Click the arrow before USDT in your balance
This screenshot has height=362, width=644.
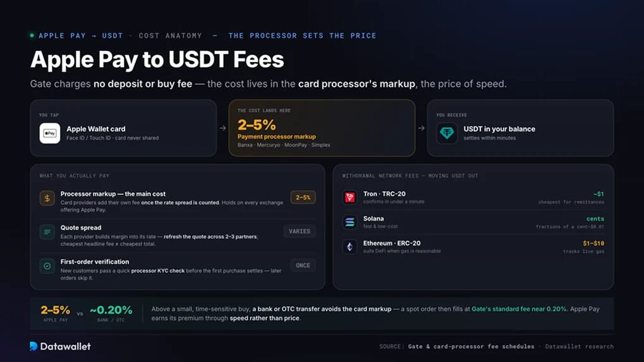(422, 128)
